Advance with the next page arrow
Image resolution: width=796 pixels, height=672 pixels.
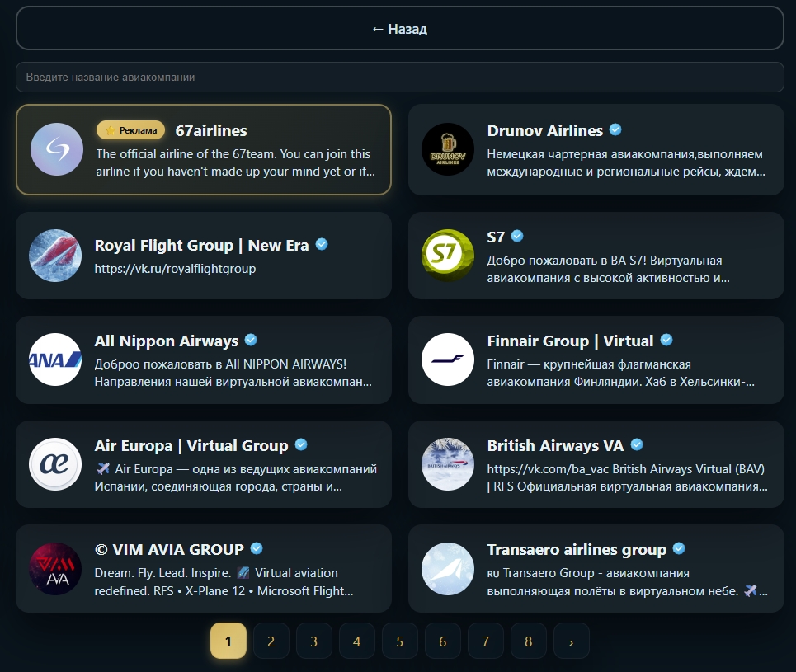tap(572, 641)
